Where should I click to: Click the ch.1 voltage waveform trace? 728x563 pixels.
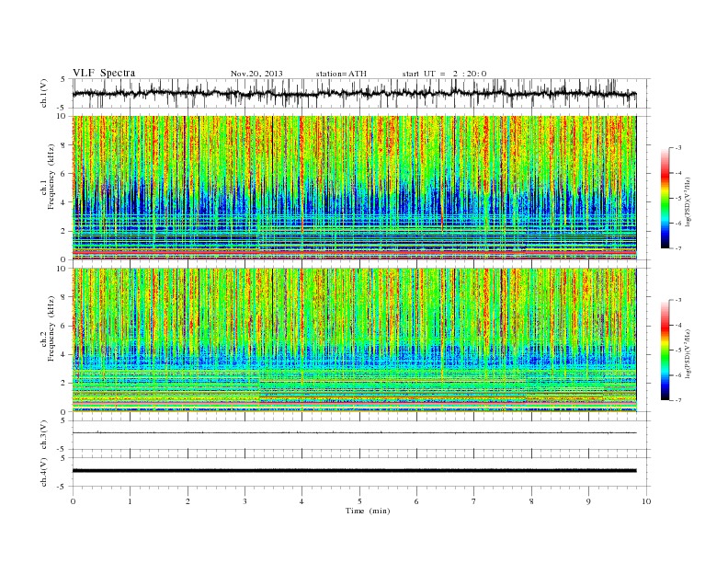[354, 93]
